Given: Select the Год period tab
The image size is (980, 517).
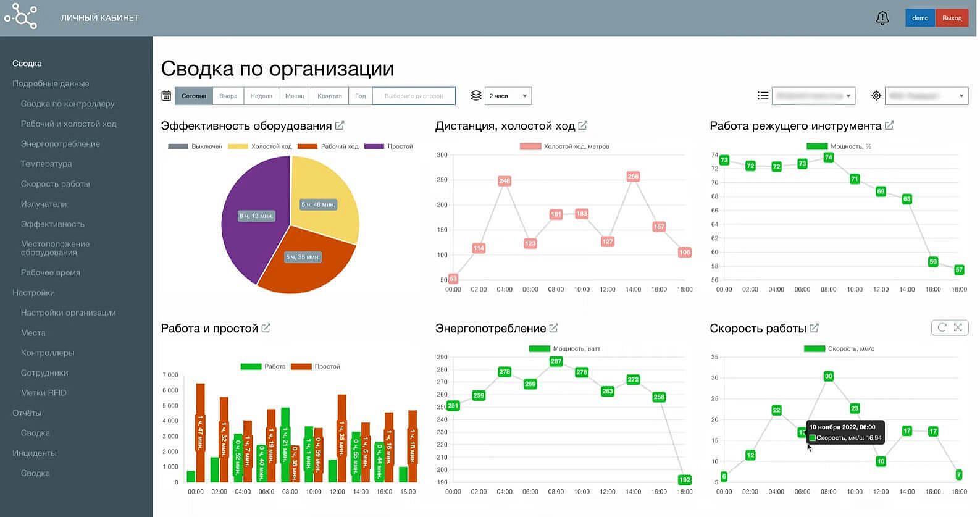Looking at the screenshot, I should (x=361, y=96).
